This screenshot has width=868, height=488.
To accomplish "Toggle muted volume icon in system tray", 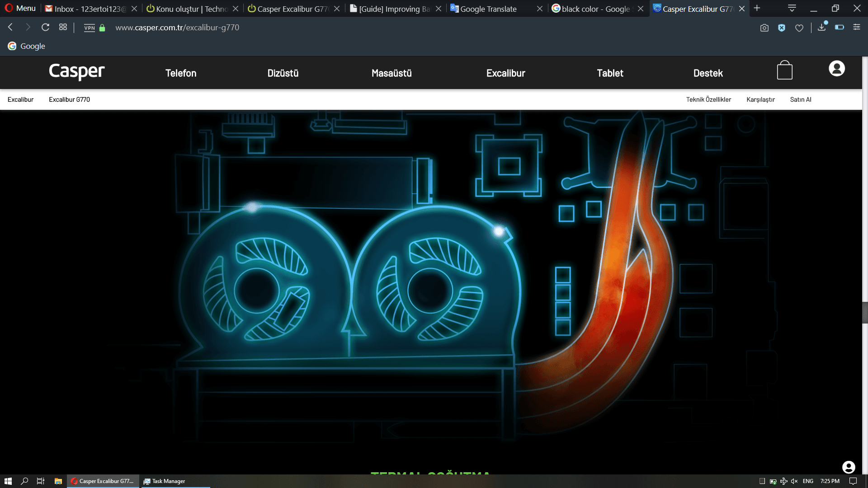I will point(794,481).
